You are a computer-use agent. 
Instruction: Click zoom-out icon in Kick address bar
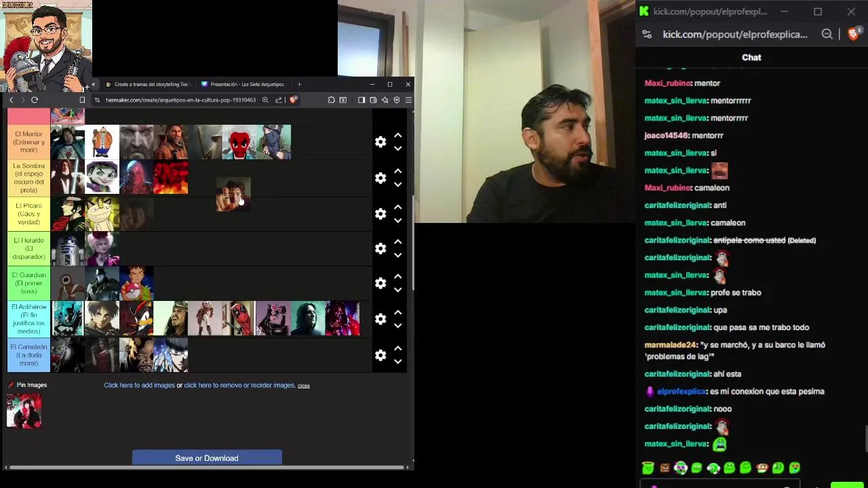827,35
